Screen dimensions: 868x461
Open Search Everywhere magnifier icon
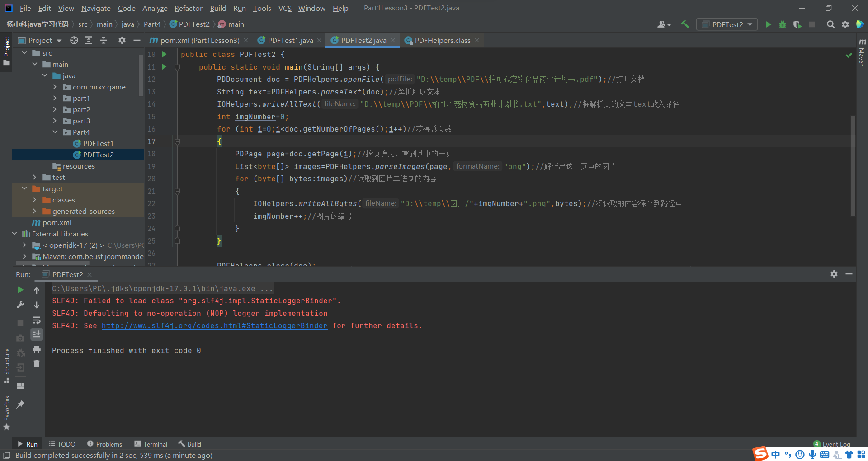click(830, 24)
